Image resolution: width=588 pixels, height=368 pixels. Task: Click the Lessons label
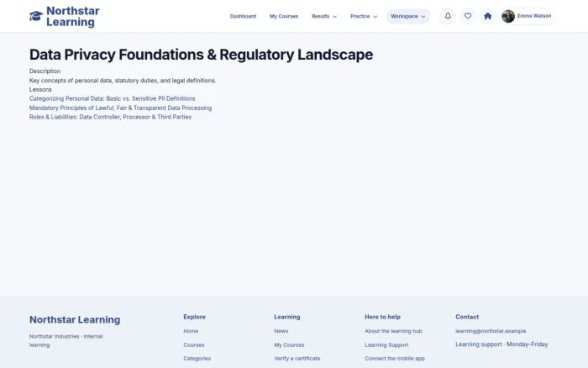pos(40,89)
